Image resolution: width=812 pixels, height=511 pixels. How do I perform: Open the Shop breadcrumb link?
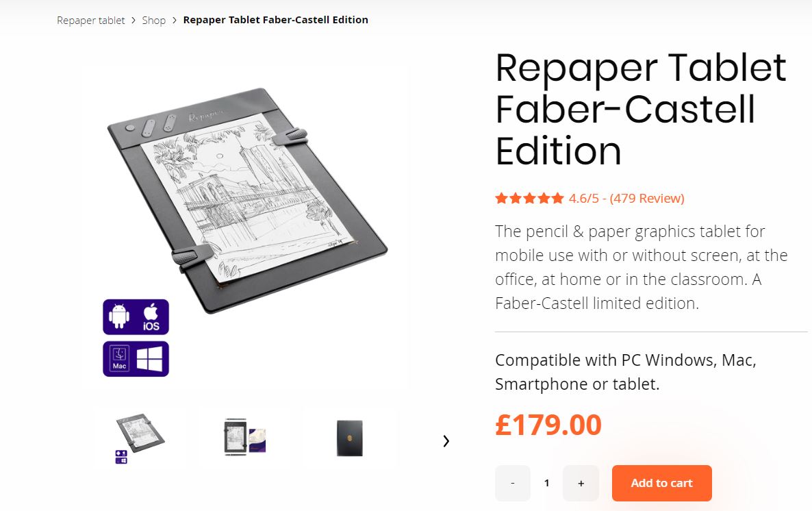tap(154, 21)
